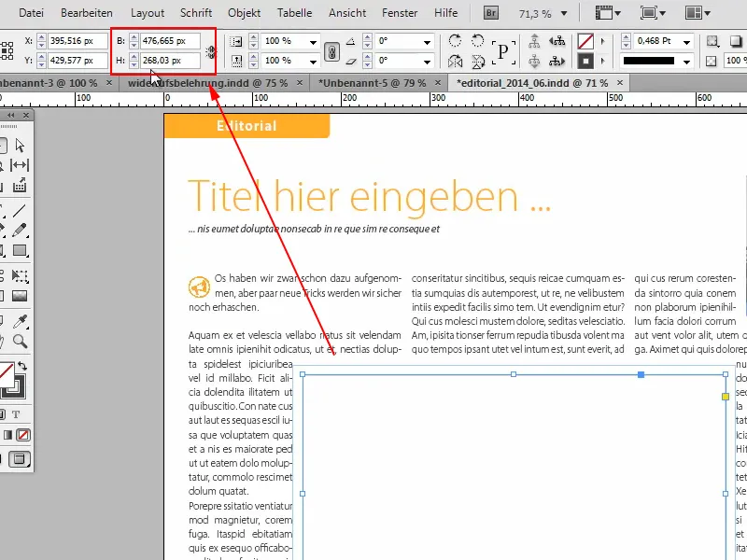Select the Eyedropper tool
The height and width of the screenshot is (560, 747).
click(20, 322)
